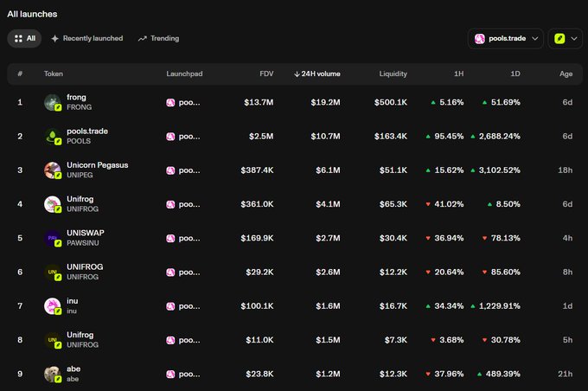Click the frong token avatar
Screen dimensions: 588x391
(x=53, y=102)
